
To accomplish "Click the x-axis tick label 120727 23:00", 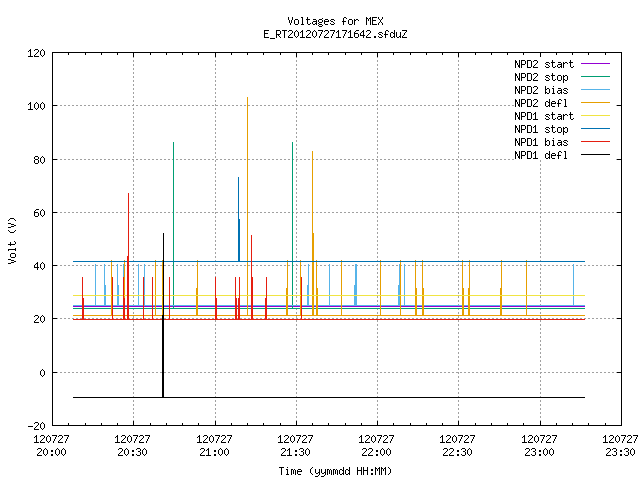I will [x=539, y=446].
